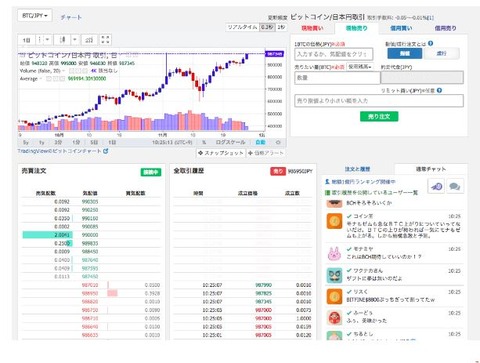This screenshot has width=480, height=363.
Task: Click the green status badge in 売買注文
Action: coord(151,172)
